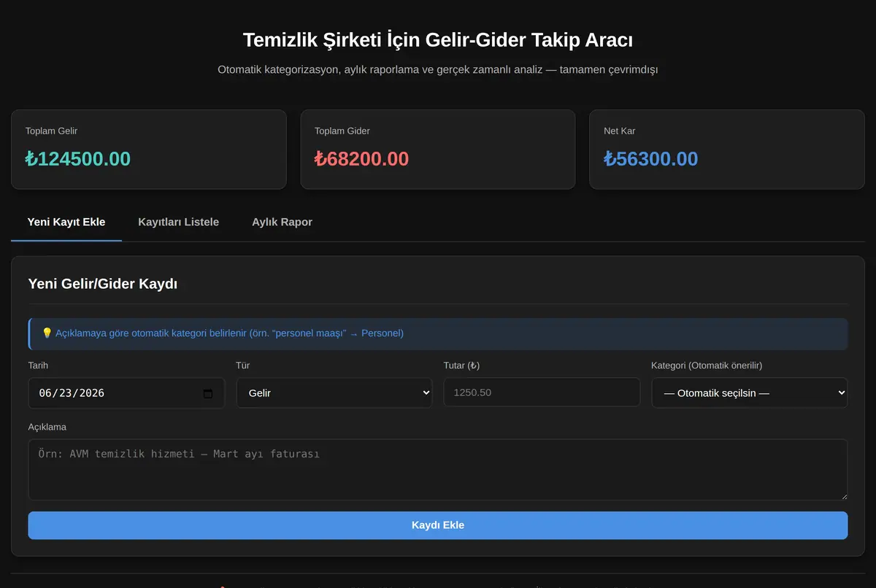Expand the Kategori dropdown showing Otomatik seçilsin

[750, 392]
